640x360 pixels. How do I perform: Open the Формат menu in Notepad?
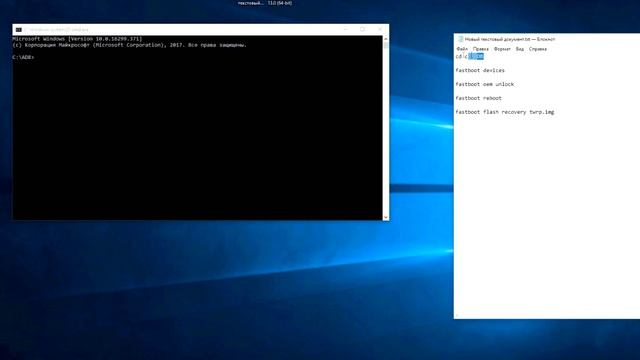pos(502,49)
